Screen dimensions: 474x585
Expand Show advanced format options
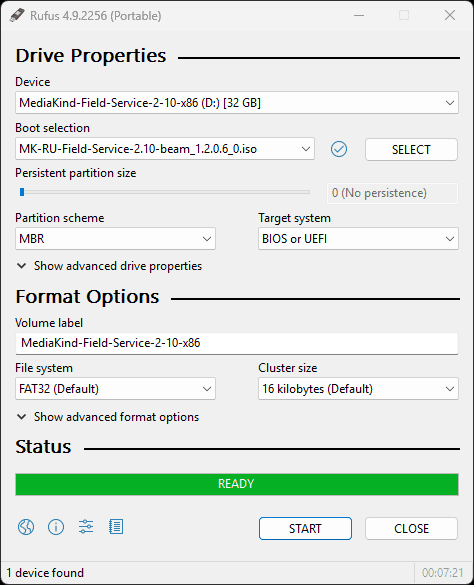click(108, 417)
